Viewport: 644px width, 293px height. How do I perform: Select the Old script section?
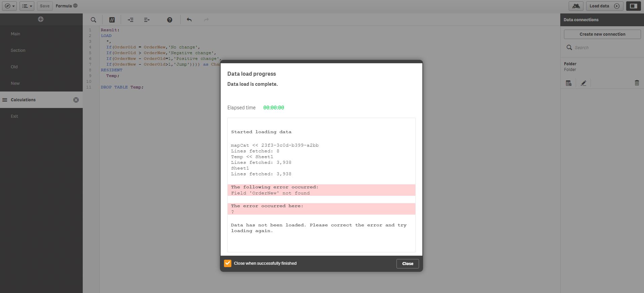(41, 67)
